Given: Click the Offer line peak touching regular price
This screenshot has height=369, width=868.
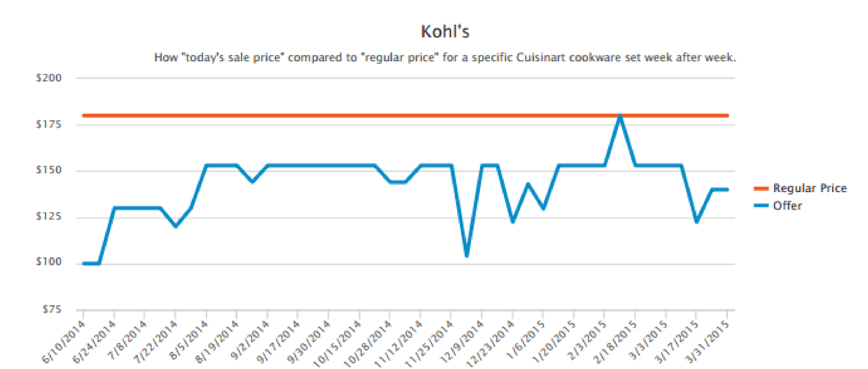Looking at the screenshot, I should pyautogui.click(x=620, y=116).
